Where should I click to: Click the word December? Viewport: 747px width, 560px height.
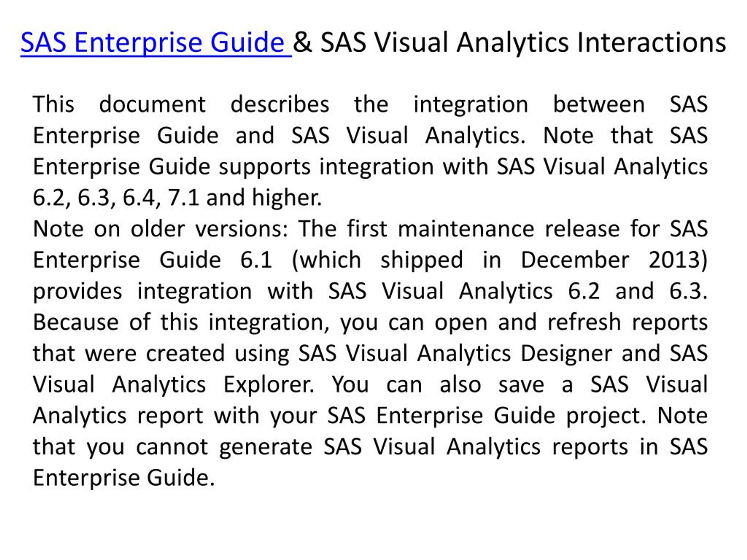click(x=575, y=260)
